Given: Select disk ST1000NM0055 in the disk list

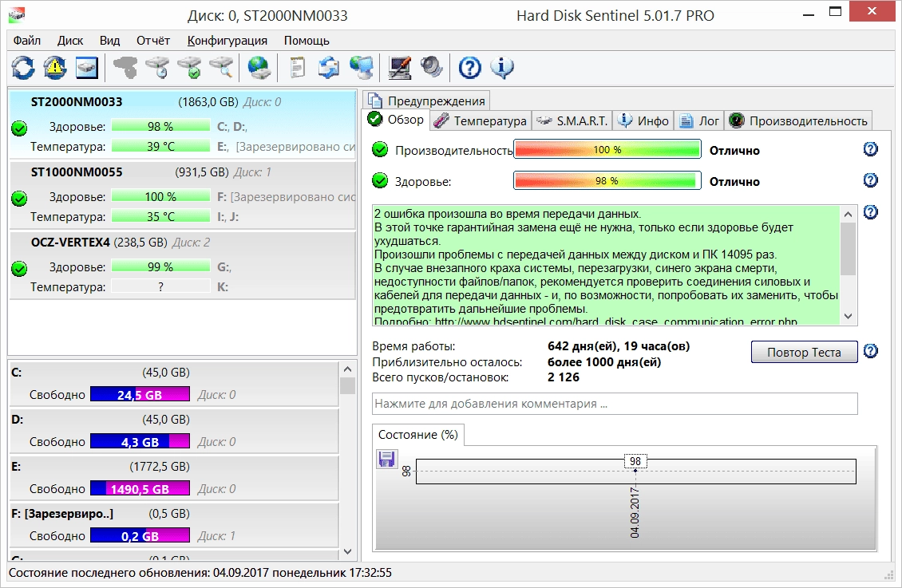Looking at the screenshot, I should pos(182,195).
